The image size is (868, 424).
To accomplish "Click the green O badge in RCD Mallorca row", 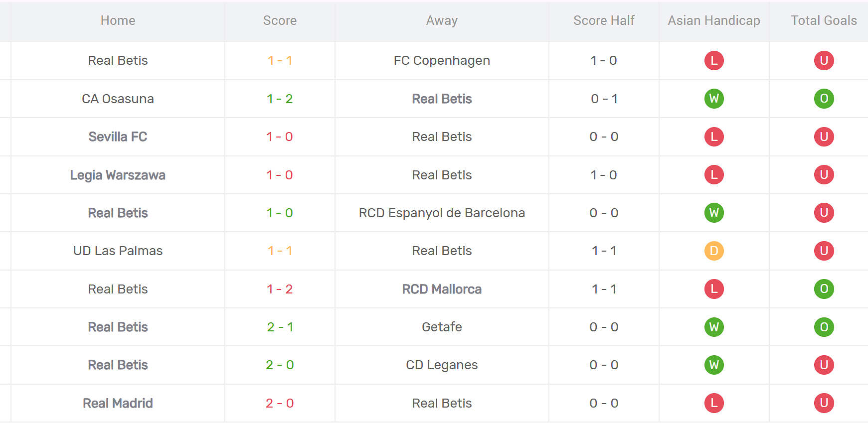I will (x=824, y=289).
